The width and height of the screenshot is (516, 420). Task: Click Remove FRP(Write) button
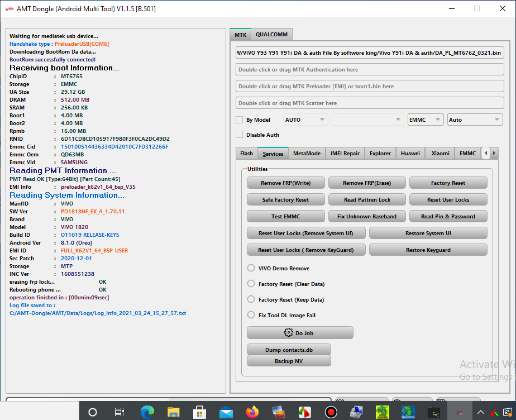pos(286,183)
